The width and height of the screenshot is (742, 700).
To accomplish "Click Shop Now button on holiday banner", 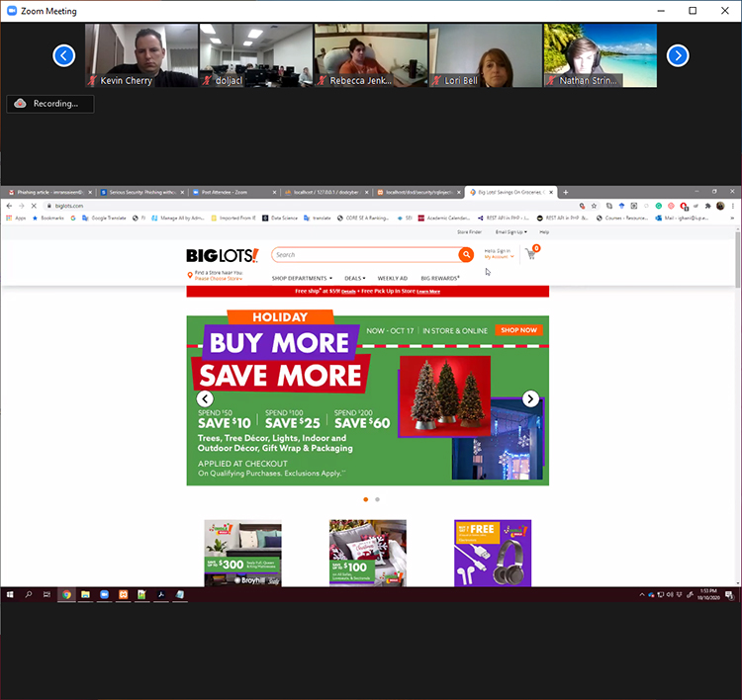I will [518, 330].
